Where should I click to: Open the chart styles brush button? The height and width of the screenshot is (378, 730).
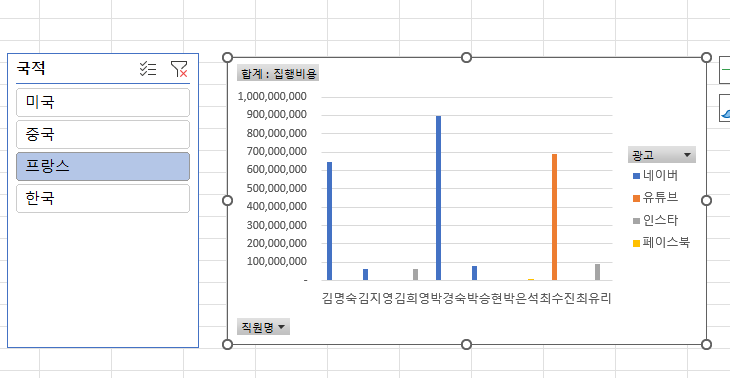tap(725, 108)
